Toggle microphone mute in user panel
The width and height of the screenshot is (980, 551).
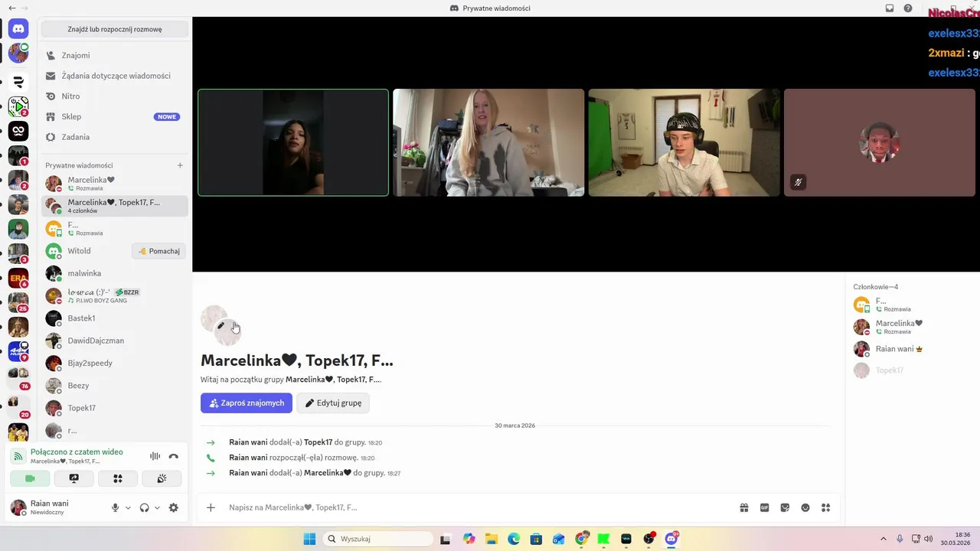[116, 507]
